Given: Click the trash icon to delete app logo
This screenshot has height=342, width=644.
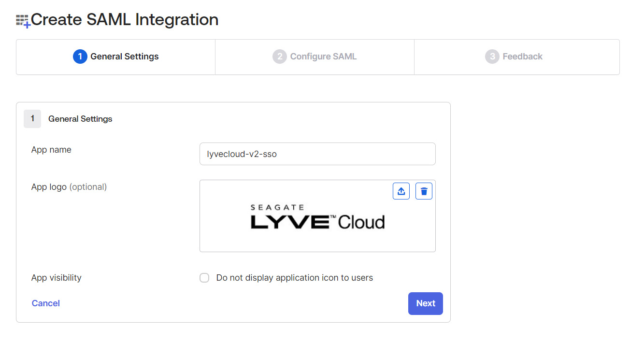Looking at the screenshot, I should [x=424, y=190].
